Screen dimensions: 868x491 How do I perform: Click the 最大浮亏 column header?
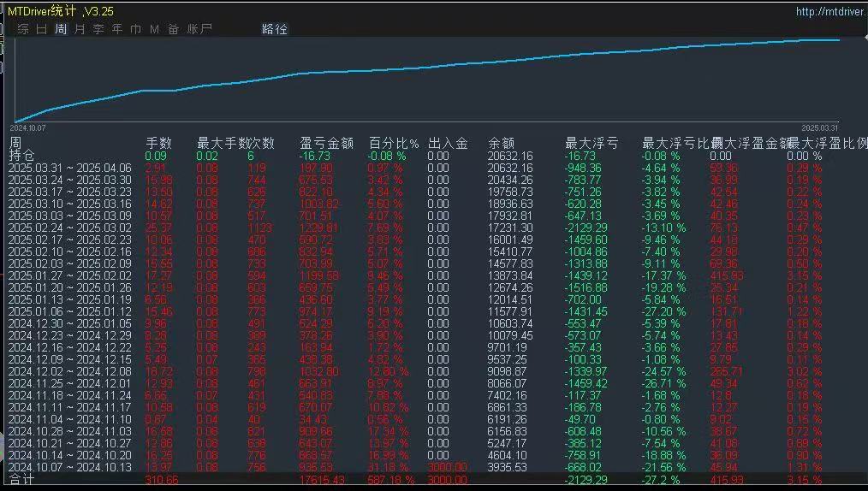pyautogui.click(x=592, y=143)
